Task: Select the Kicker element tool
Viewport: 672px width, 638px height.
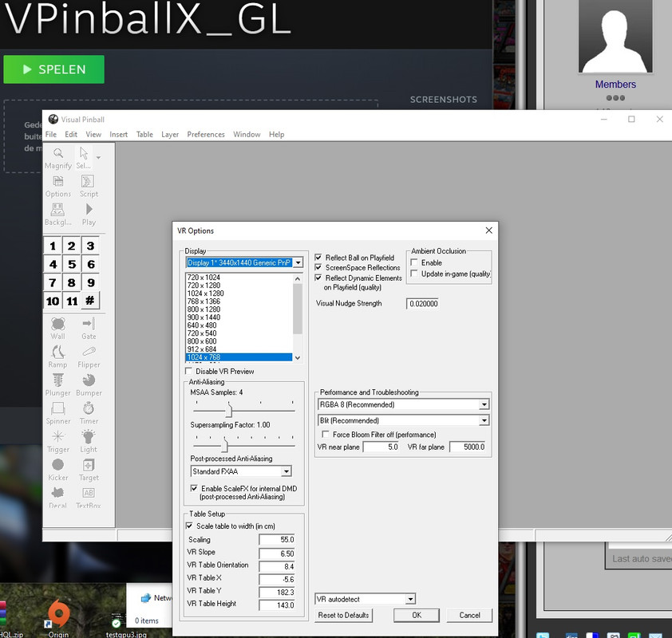Action: pos(57,470)
